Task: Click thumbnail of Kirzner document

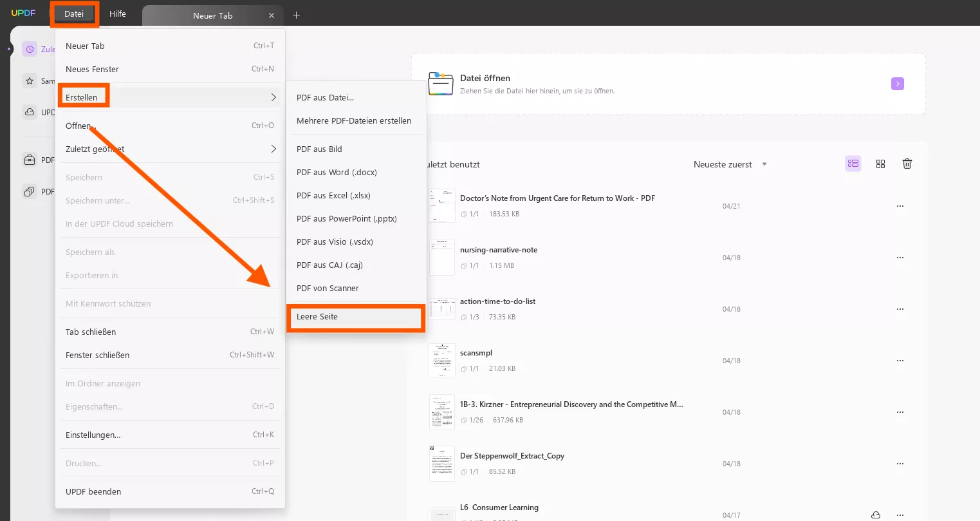Action: point(442,412)
